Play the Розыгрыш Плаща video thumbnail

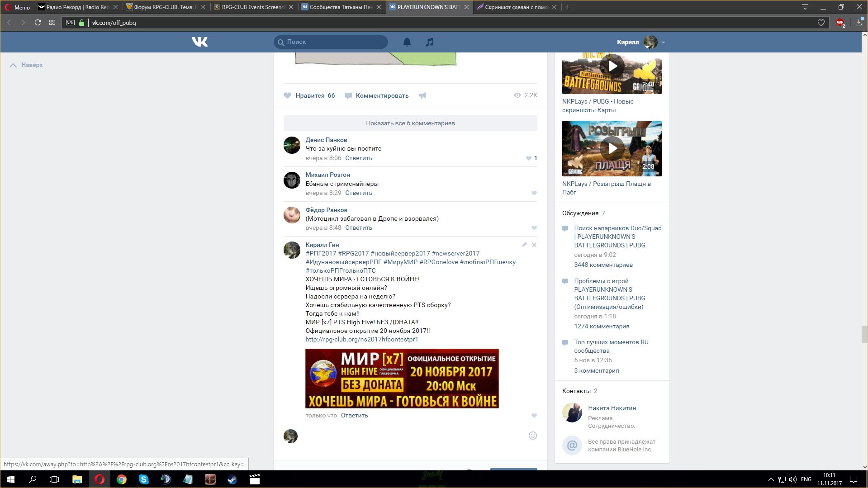[x=612, y=148]
